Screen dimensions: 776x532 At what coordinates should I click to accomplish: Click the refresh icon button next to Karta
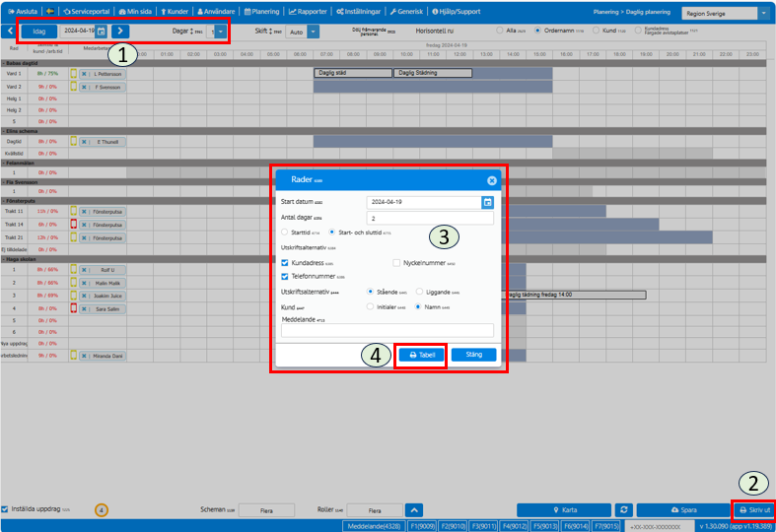click(624, 509)
